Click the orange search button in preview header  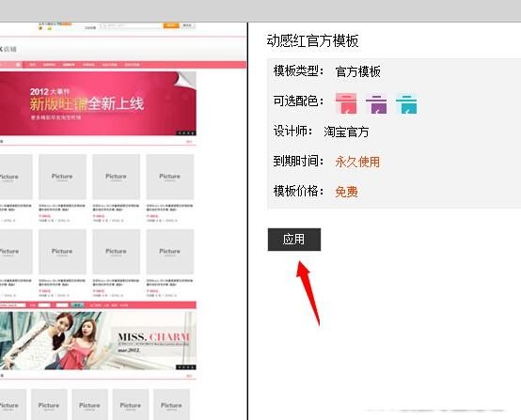171,25
